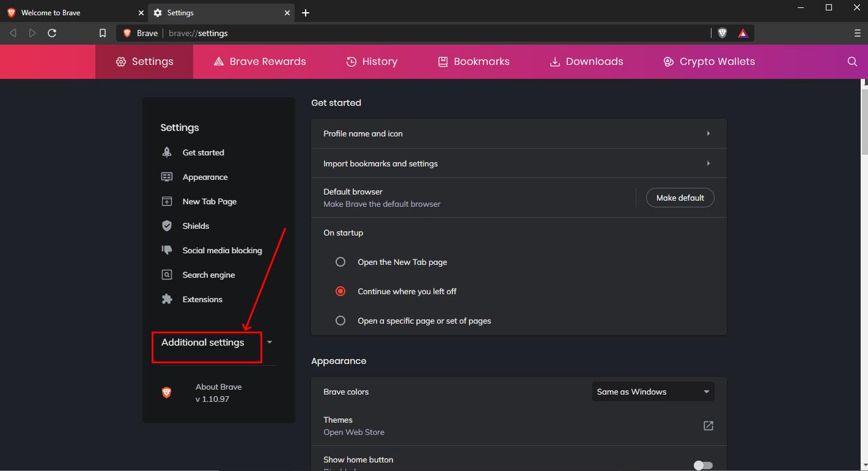Click the Search engine sidebar icon

click(x=167, y=275)
